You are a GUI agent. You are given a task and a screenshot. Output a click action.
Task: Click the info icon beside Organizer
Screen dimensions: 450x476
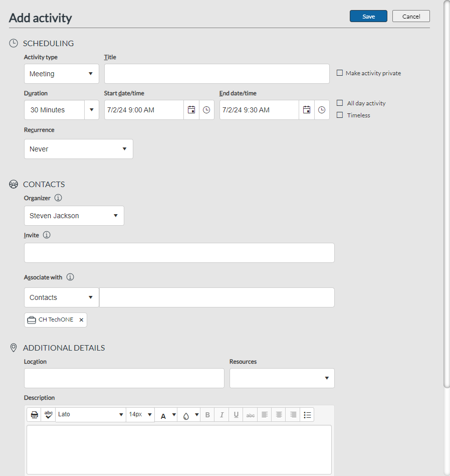(x=58, y=198)
